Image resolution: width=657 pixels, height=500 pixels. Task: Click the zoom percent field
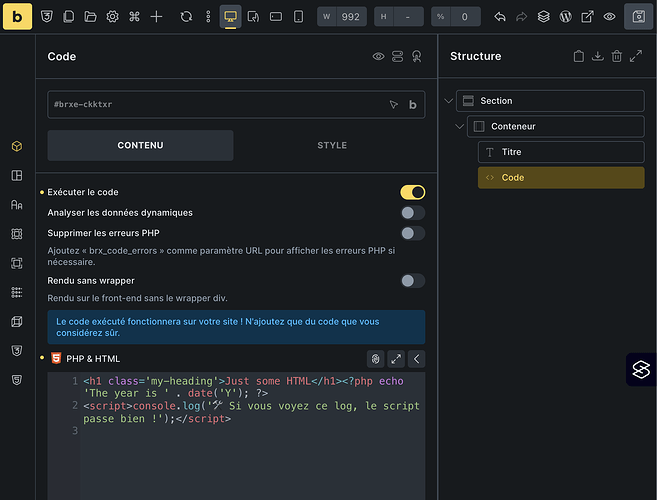pyautogui.click(x=456, y=17)
